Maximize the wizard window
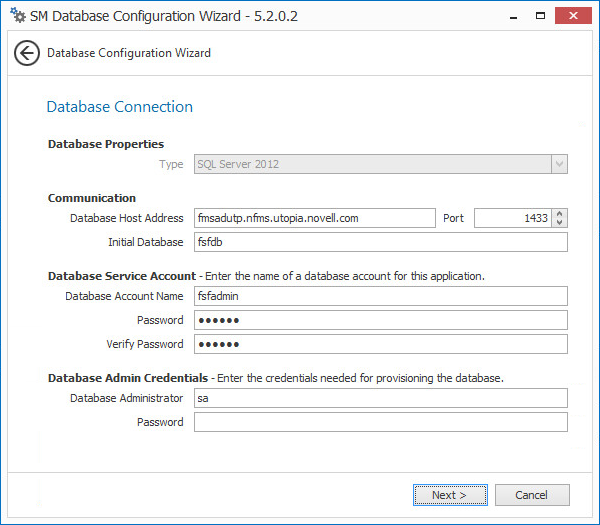This screenshot has height=525, width=600. point(541,16)
